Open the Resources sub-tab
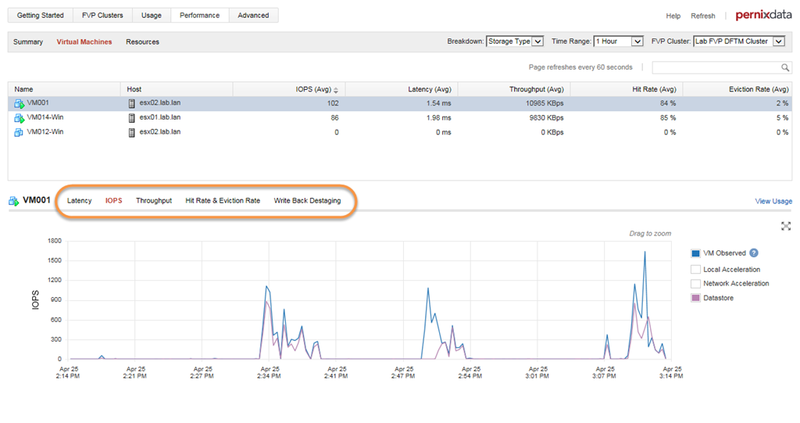800x423 pixels. tap(142, 42)
